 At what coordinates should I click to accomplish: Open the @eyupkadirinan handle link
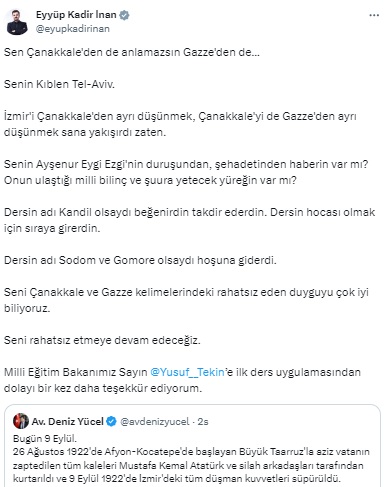(73, 29)
